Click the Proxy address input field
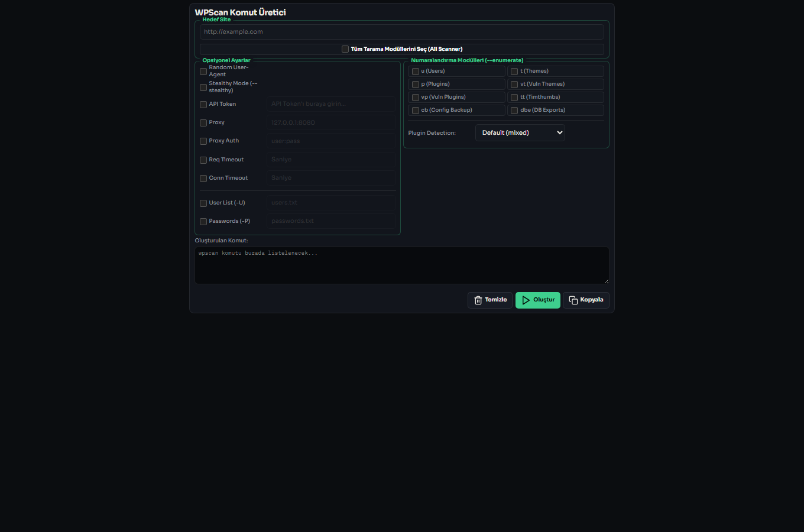This screenshot has height=532, width=804. click(331, 122)
